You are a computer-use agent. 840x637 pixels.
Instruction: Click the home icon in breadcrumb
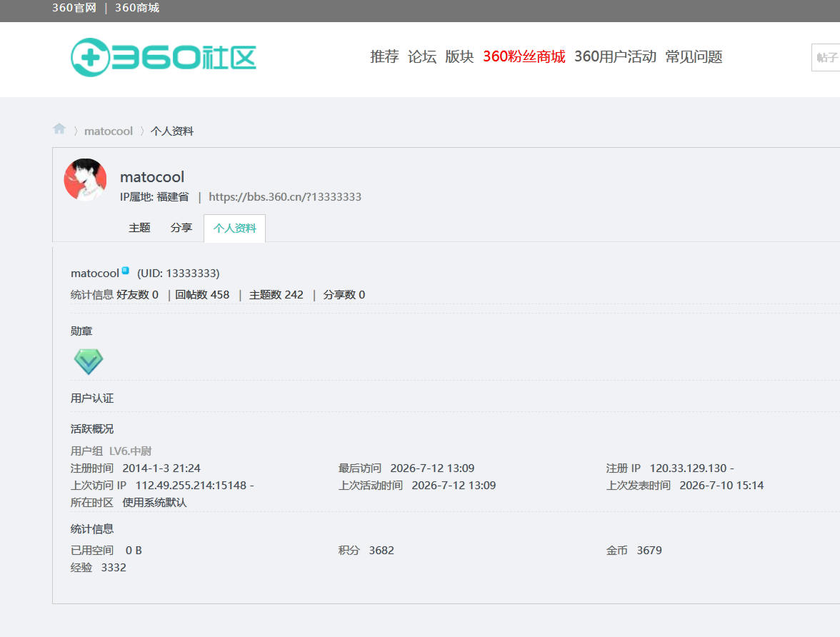pos(59,129)
